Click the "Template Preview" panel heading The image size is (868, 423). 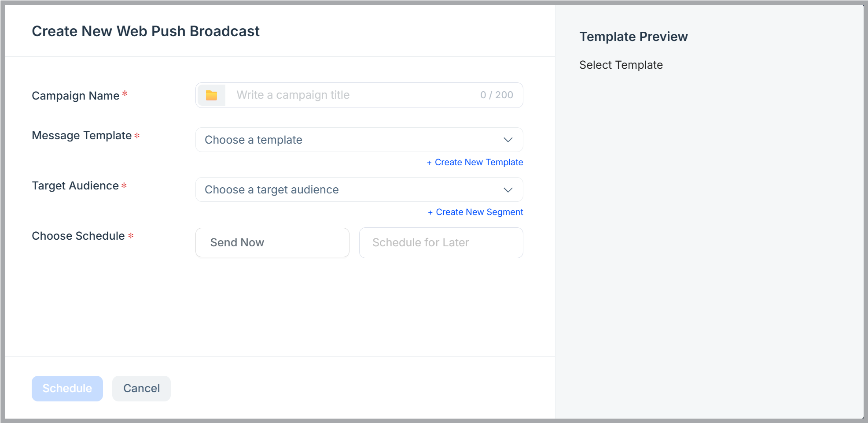[633, 37]
